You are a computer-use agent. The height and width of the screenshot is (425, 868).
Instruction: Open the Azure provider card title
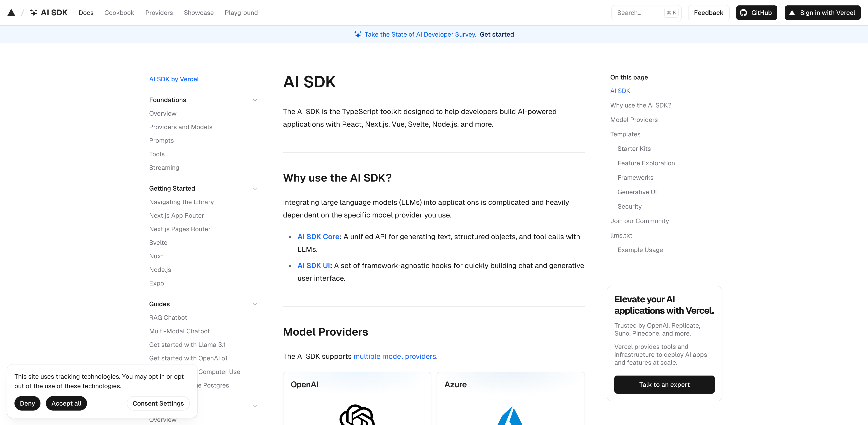pos(455,384)
